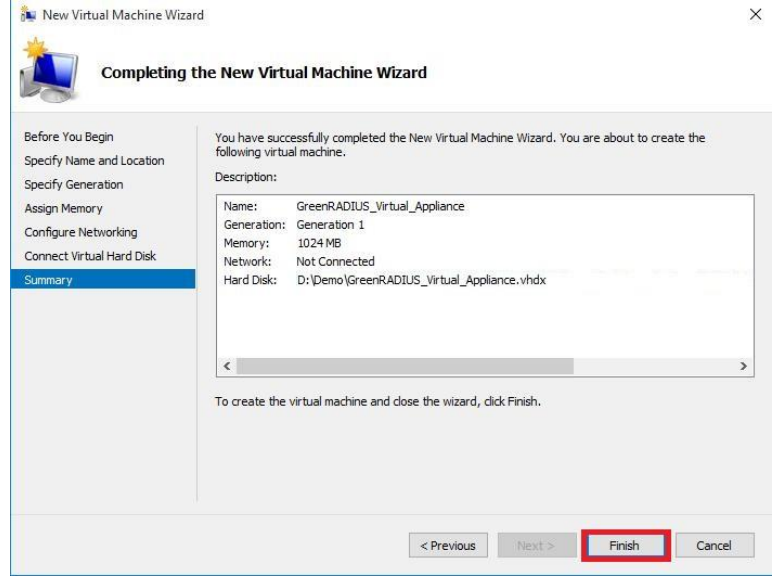Open the Specify Name and Location step

tap(94, 161)
